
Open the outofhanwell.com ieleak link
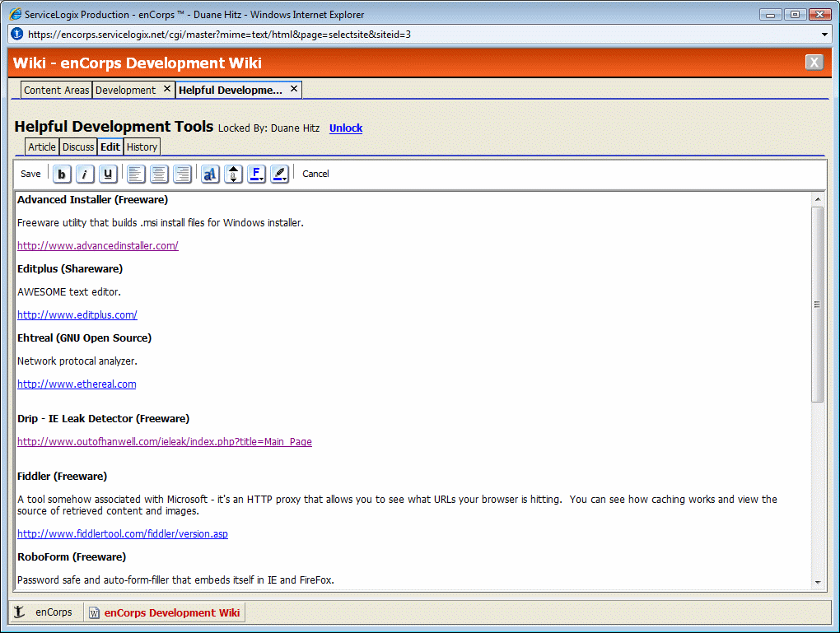click(x=165, y=442)
